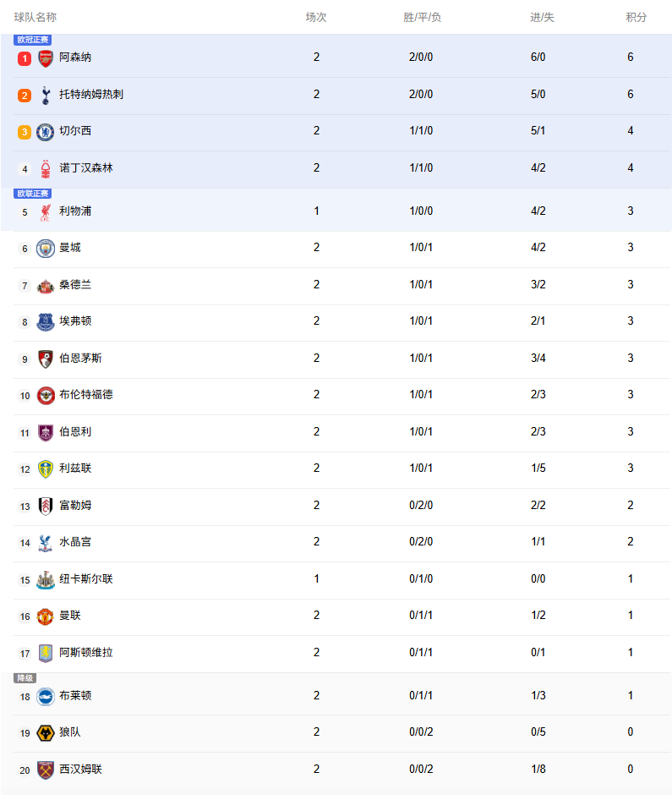Click the West Ham crest
The width and height of the screenshot is (672, 800).
(46, 770)
